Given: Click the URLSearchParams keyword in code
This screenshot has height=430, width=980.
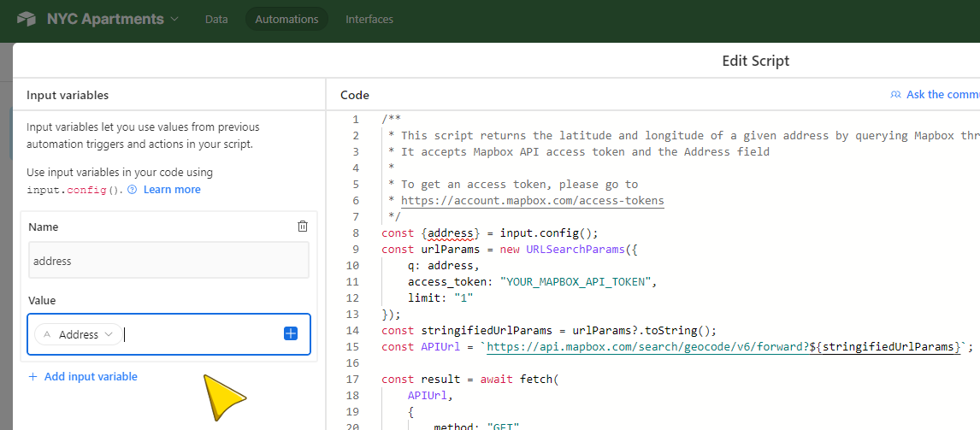Looking at the screenshot, I should click(x=575, y=250).
